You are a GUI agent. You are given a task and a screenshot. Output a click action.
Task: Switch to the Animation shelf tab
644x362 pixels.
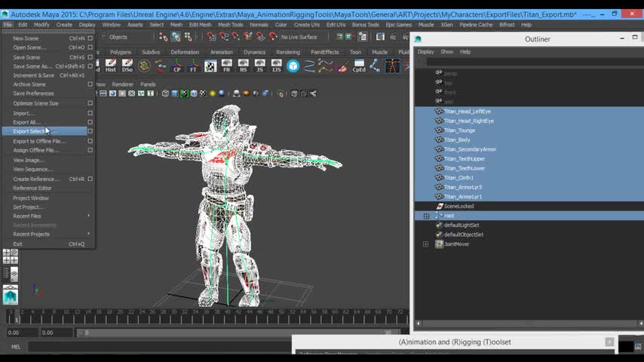(x=221, y=52)
